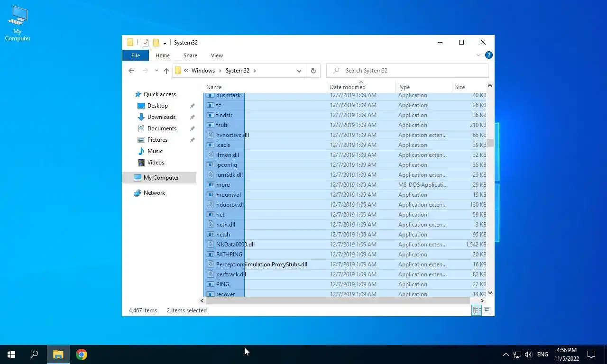Sort by the Date modified column
The height and width of the screenshot is (364, 607).
pos(361,87)
